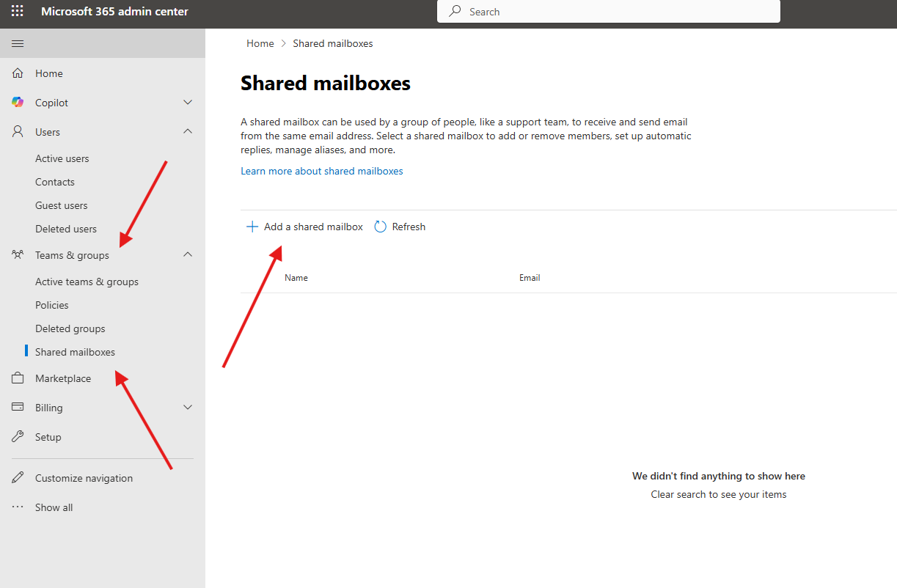Expand the Billing section chevron
Screen dimensions: 897x588
coord(188,408)
